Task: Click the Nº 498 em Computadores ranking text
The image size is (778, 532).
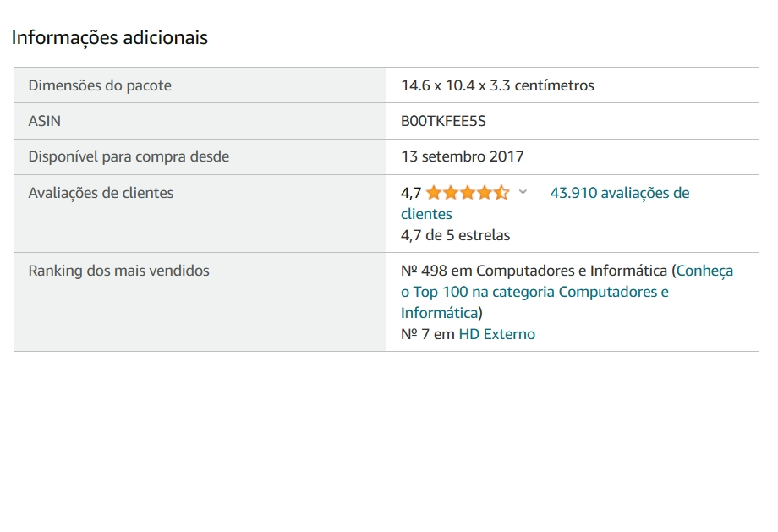Action: [534, 271]
